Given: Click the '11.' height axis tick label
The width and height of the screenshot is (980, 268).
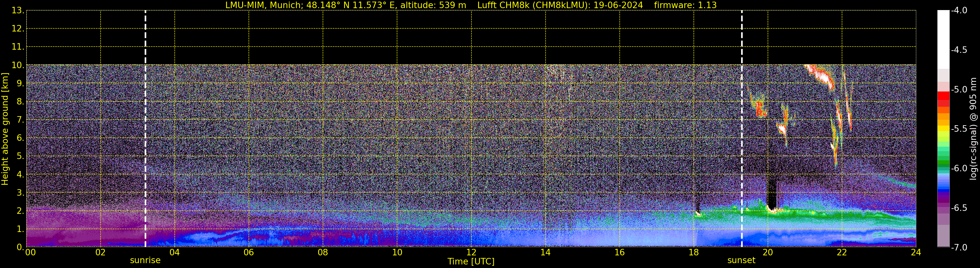Looking at the screenshot, I should 18,47.
